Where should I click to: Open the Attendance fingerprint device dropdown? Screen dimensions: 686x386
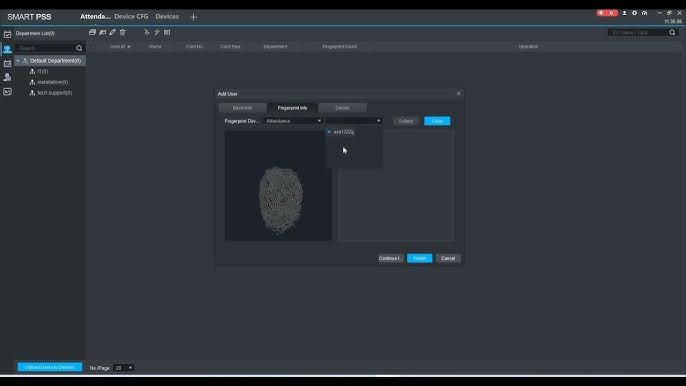293,121
